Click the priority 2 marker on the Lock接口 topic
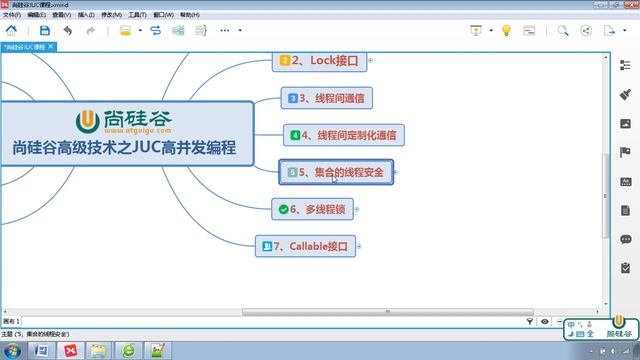Image resolution: width=640 pixels, height=360 pixels. tap(284, 60)
